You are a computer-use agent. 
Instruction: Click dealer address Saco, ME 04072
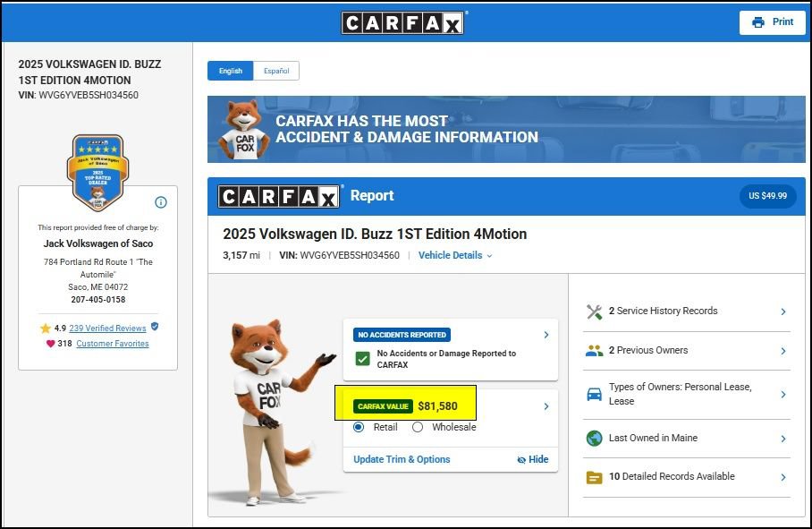click(97, 287)
